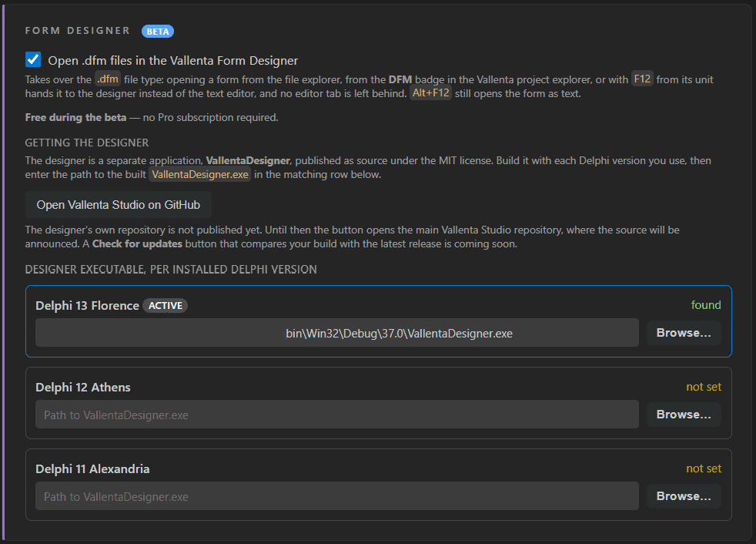Screen dimensions: 756x544
Task: Click the 'GETTING THE DESIGNER' heading
Action: point(87,143)
